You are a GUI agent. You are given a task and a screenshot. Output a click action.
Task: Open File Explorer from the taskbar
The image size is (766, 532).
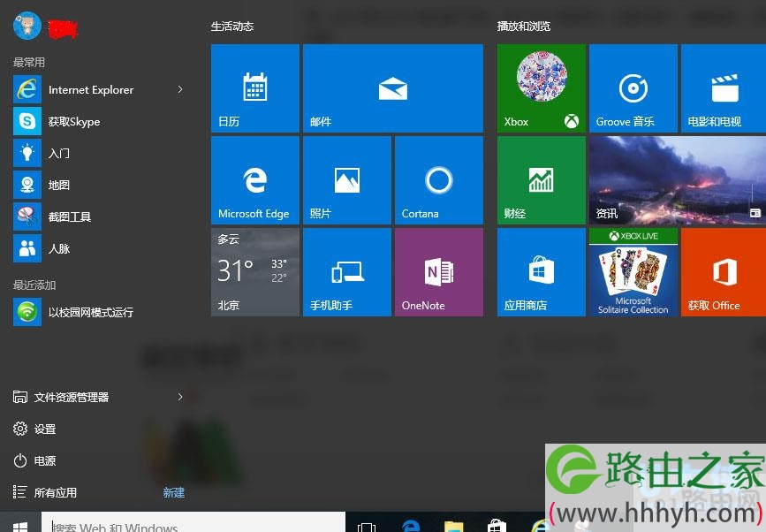454,526
